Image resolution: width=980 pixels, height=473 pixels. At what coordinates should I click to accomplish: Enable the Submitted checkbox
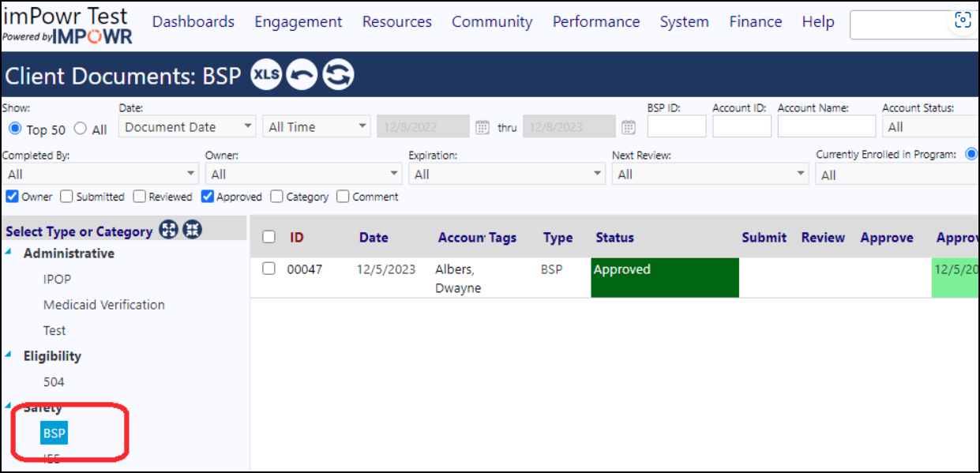point(67,196)
